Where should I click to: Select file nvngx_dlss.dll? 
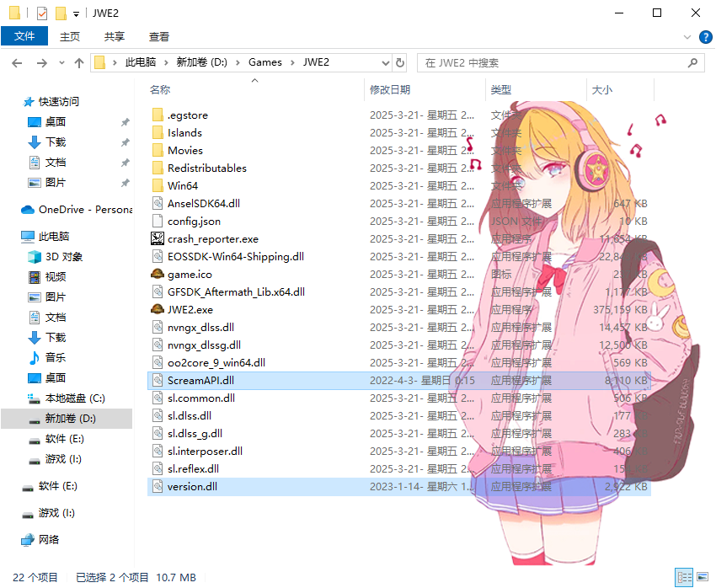[201, 328]
